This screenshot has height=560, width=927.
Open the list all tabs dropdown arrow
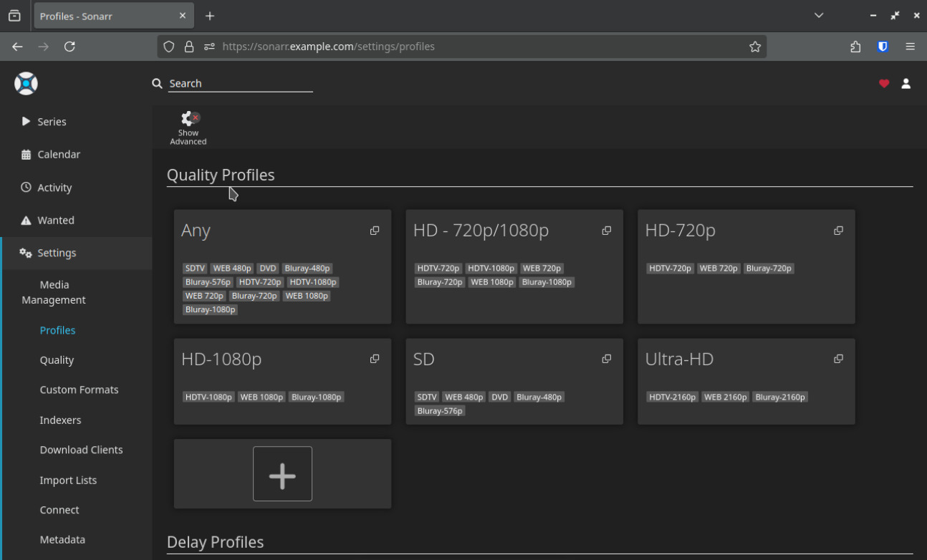coord(819,16)
